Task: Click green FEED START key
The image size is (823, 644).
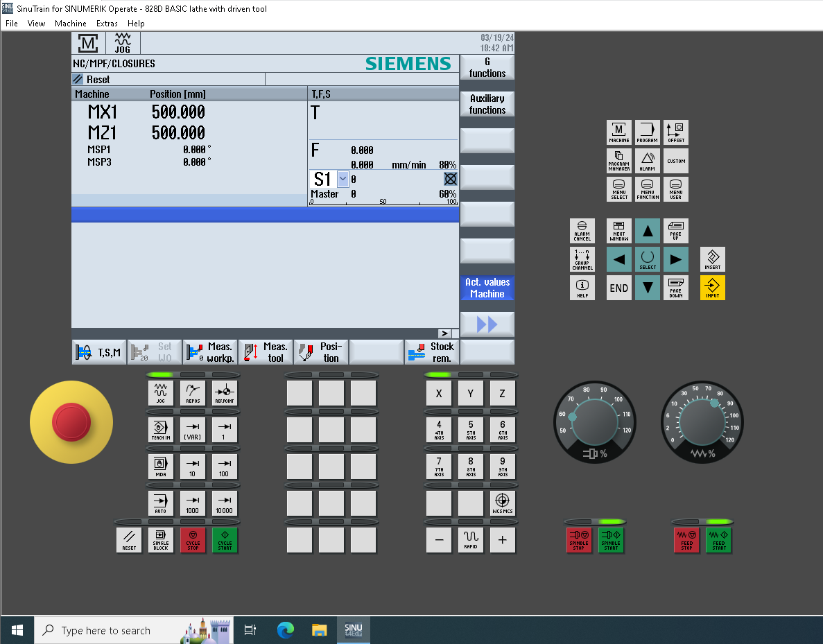Action: [718, 540]
